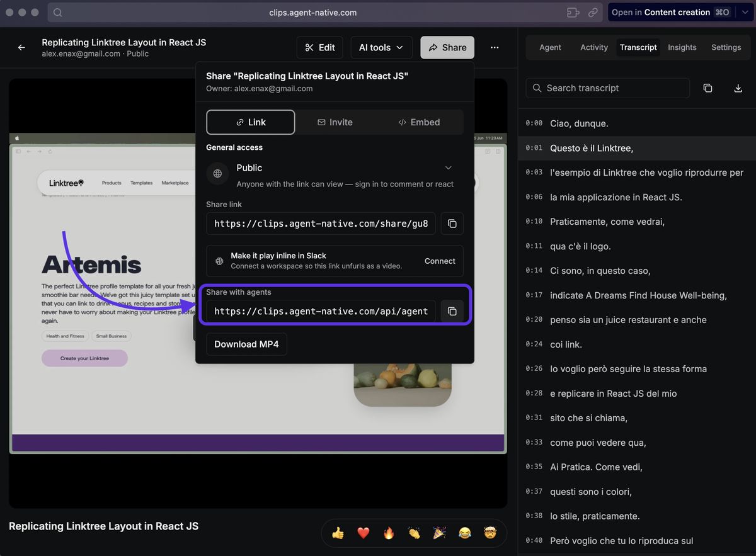The height and width of the screenshot is (556, 756).
Task: Expand the AI tools dropdown
Action: pos(382,48)
